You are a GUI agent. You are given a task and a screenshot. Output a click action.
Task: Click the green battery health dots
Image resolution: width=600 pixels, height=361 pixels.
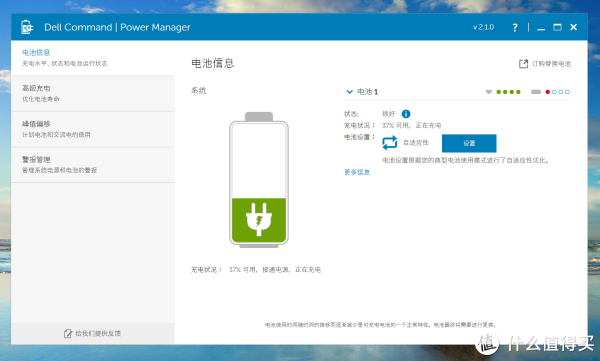click(508, 92)
